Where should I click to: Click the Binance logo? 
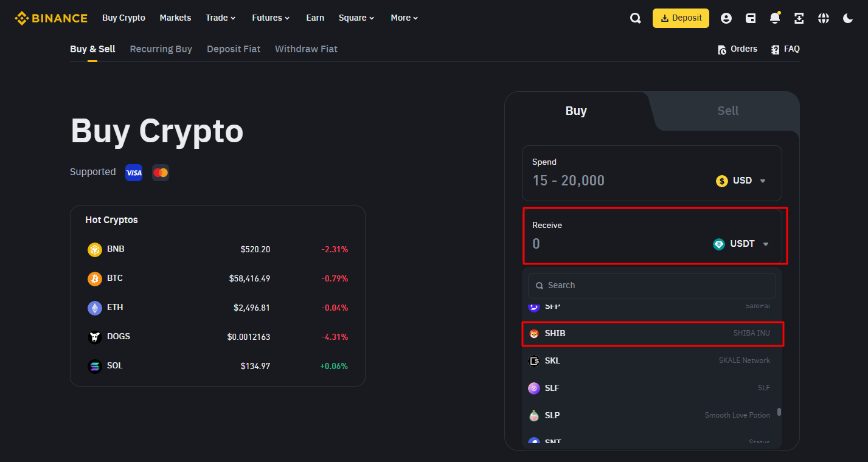[x=51, y=18]
